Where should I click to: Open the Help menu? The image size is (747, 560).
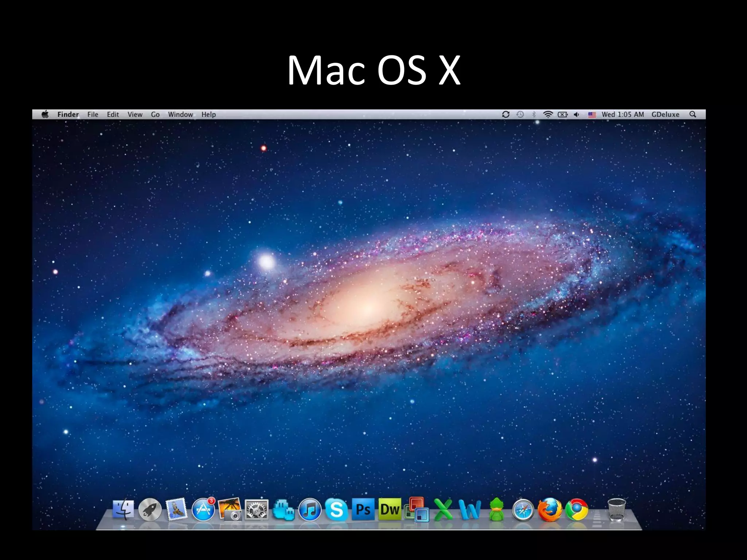coord(209,114)
